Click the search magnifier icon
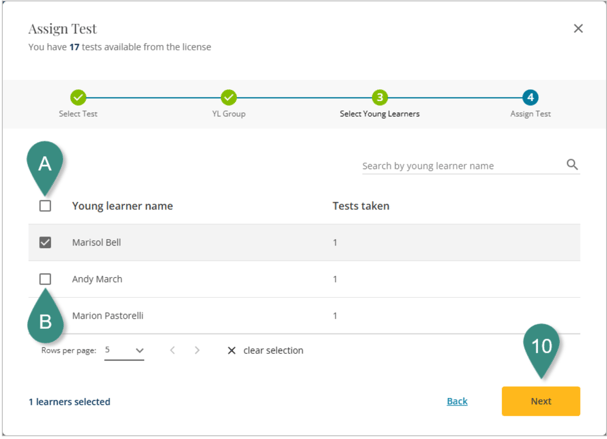 (572, 165)
